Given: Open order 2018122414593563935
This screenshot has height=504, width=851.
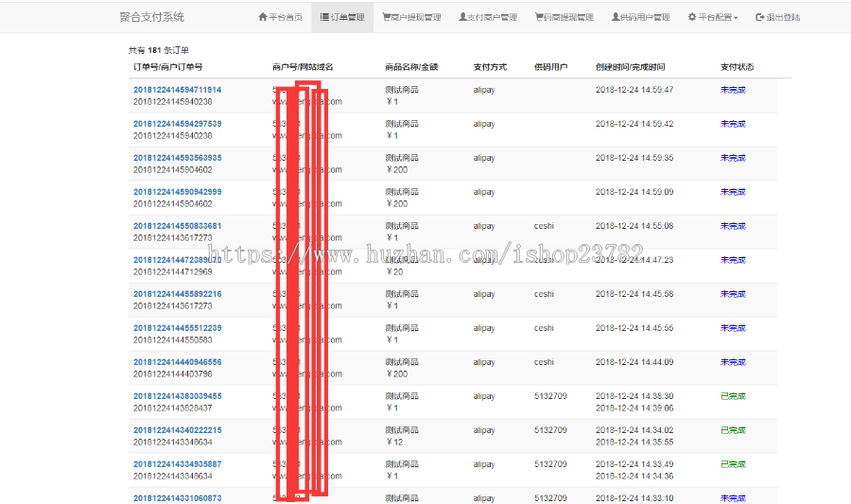Looking at the screenshot, I should pos(178,158).
